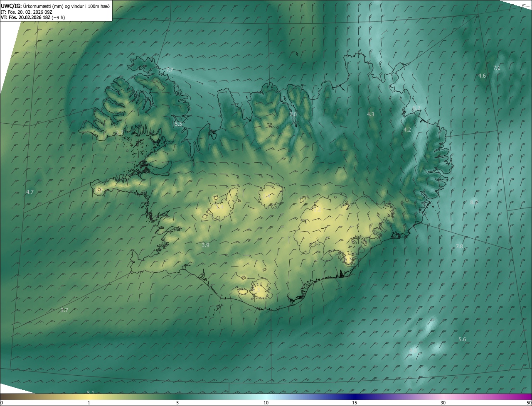This screenshot has height=406, width=532.
Task: Select the 3.7 value label southwest of Iceland
Action: [x=64, y=310]
